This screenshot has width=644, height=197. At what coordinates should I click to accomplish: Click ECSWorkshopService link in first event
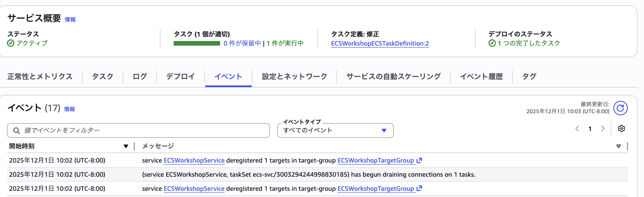click(194, 161)
